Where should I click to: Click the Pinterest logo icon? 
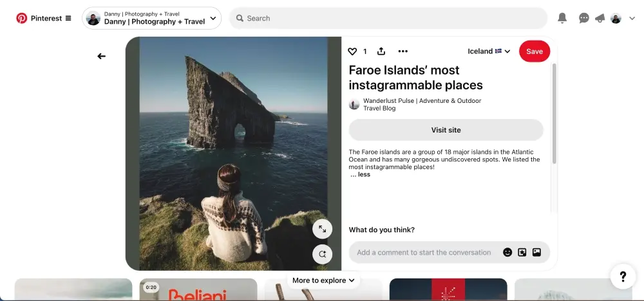tap(21, 18)
